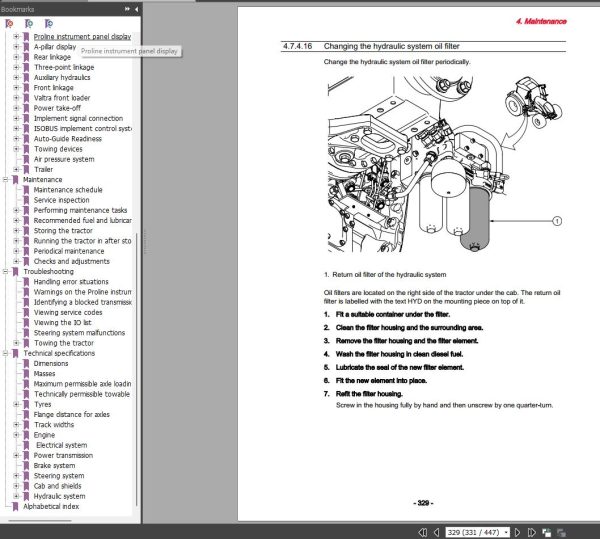Viewport: 600px width, 539px height.
Task: Open the Implement signal connection bookmark
Action: click(x=78, y=118)
